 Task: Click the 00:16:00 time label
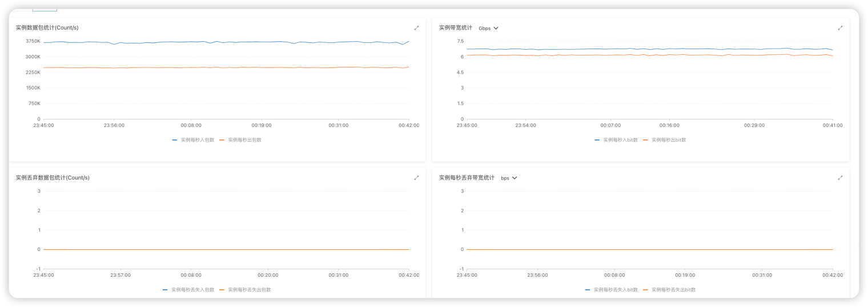click(669, 125)
